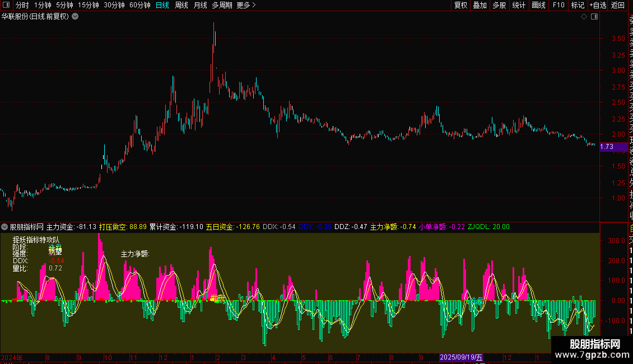Screen dimensions: 633x364
Task: Open the 多周期 multi-period view
Action: tap(222, 5)
